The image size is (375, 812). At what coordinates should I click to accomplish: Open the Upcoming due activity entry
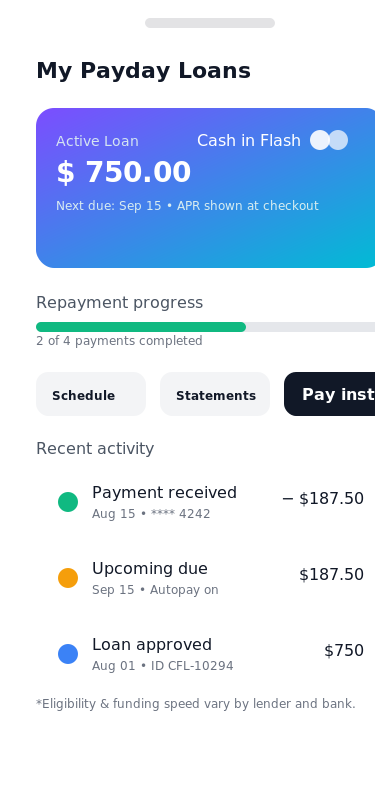pyautogui.click(x=206, y=578)
